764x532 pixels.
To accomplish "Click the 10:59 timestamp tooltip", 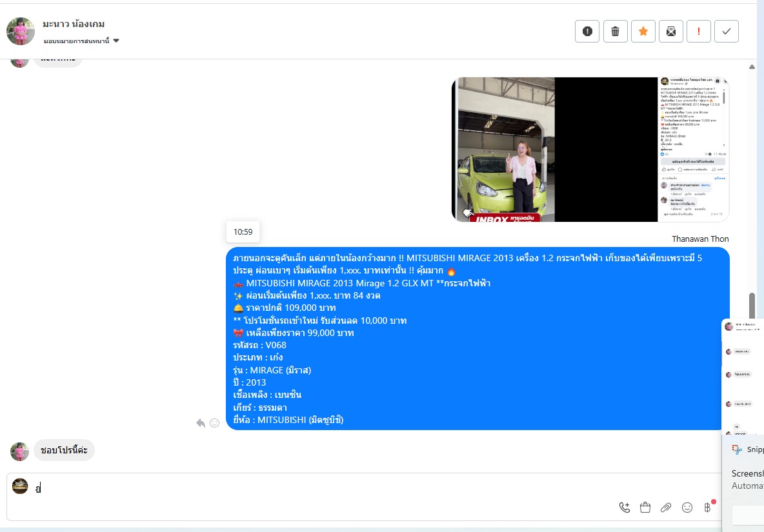I will 243,232.
